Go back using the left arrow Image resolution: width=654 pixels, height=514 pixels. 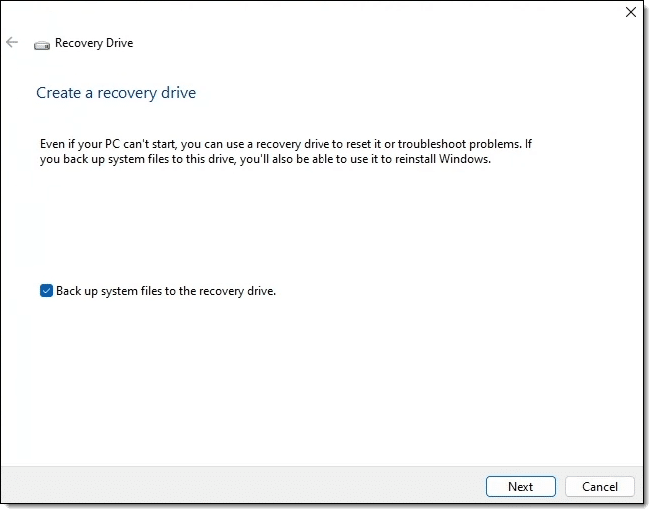pos(12,42)
